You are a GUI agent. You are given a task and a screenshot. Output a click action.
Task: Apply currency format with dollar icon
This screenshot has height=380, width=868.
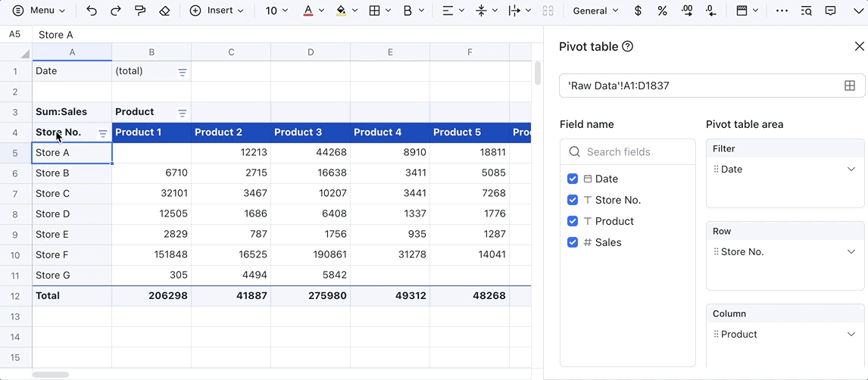point(638,11)
